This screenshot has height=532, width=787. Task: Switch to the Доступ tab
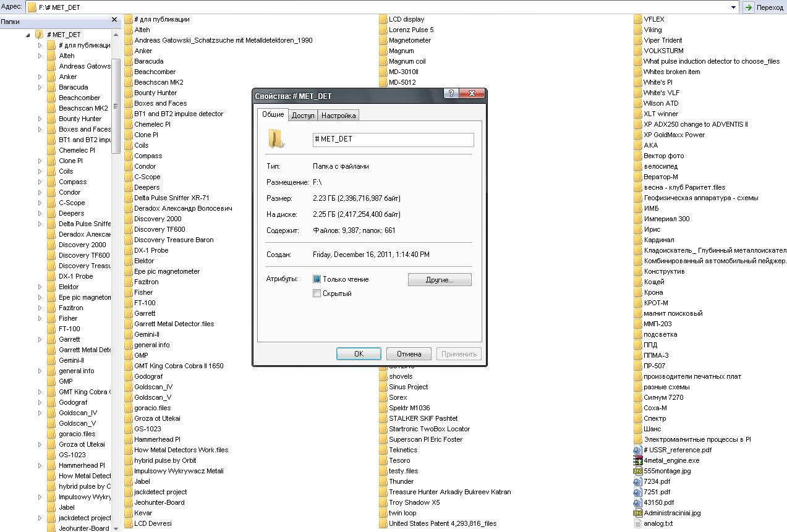[x=303, y=116]
